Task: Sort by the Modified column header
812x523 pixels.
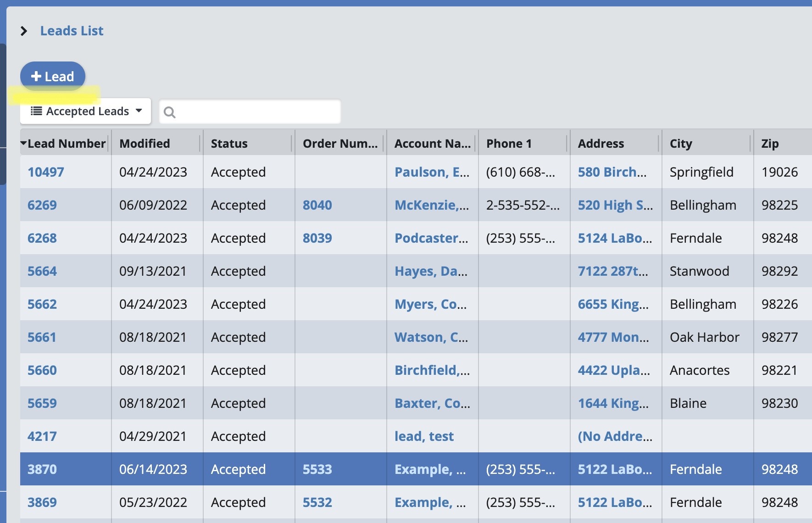Action: pos(145,144)
